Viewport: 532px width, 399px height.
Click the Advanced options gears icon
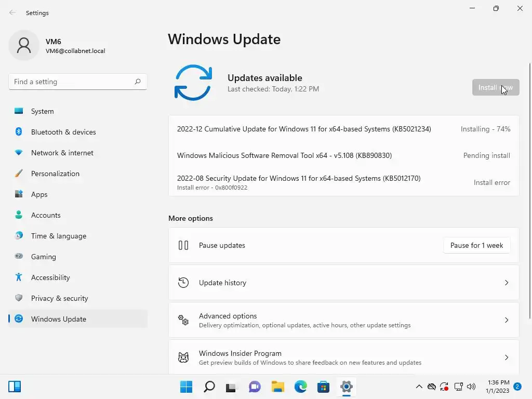tap(183, 320)
